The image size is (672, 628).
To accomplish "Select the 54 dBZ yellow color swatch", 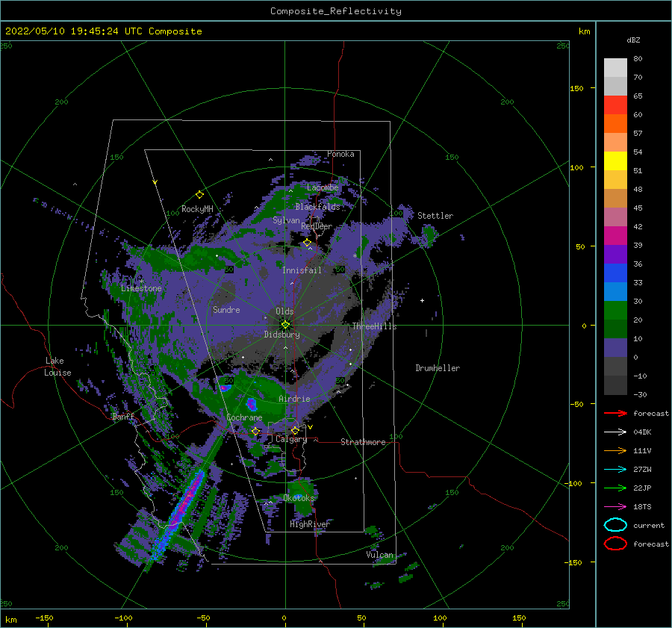I will pyautogui.click(x=615, y=161).
